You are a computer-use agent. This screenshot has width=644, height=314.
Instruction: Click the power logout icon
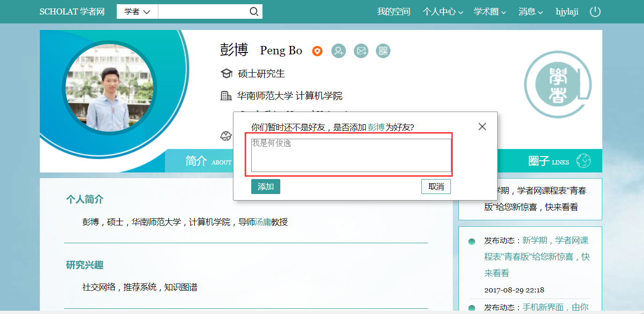pyautogui.click(x=595, y=12)
